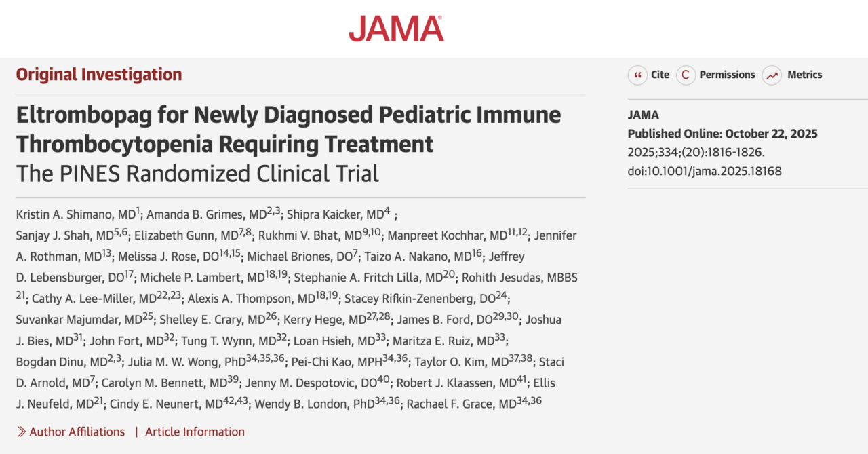
Task: Click the circled-C Permissions icon
Action: pyautogui.click(x=685, y=75)
